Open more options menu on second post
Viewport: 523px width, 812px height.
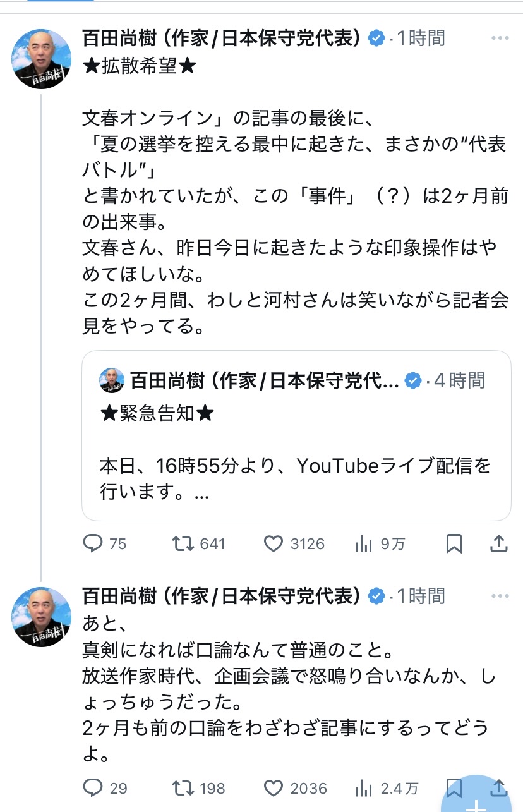pos(500,596)
